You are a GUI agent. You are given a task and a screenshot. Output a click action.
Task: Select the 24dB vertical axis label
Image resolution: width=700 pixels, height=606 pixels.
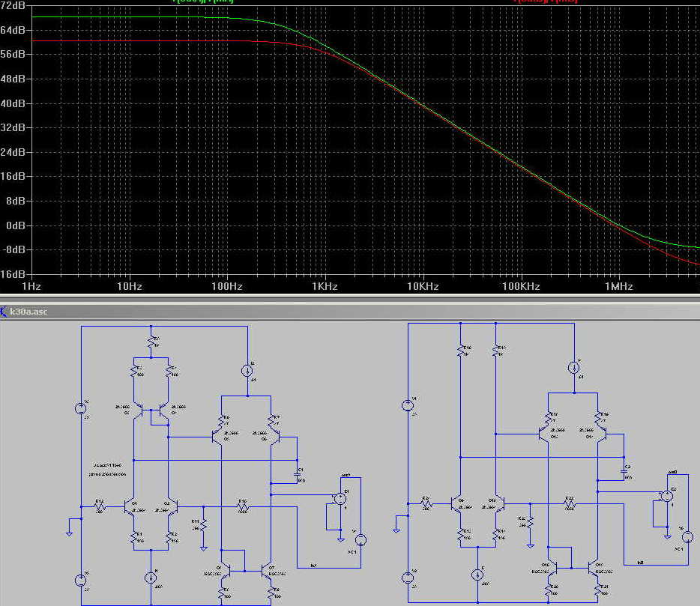click(x=13, y=152)
